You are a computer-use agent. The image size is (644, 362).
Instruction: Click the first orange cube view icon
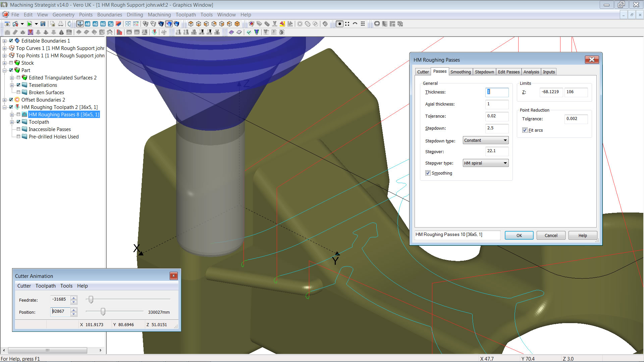click(191, 24)
